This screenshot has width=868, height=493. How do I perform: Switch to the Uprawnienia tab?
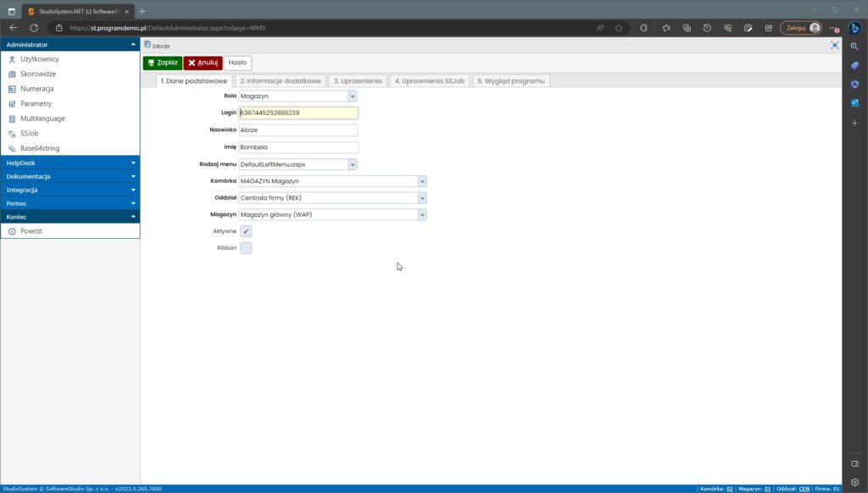point(357,80)
